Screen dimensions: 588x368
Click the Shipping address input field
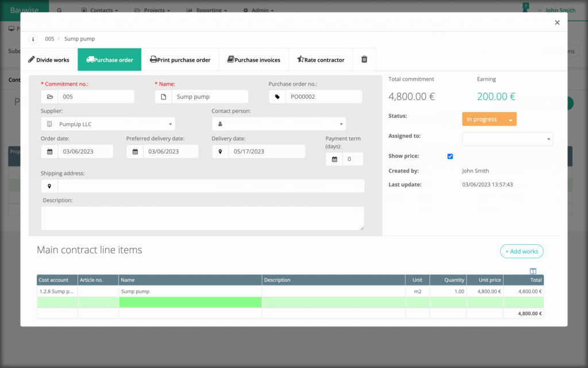click(211, 186)
